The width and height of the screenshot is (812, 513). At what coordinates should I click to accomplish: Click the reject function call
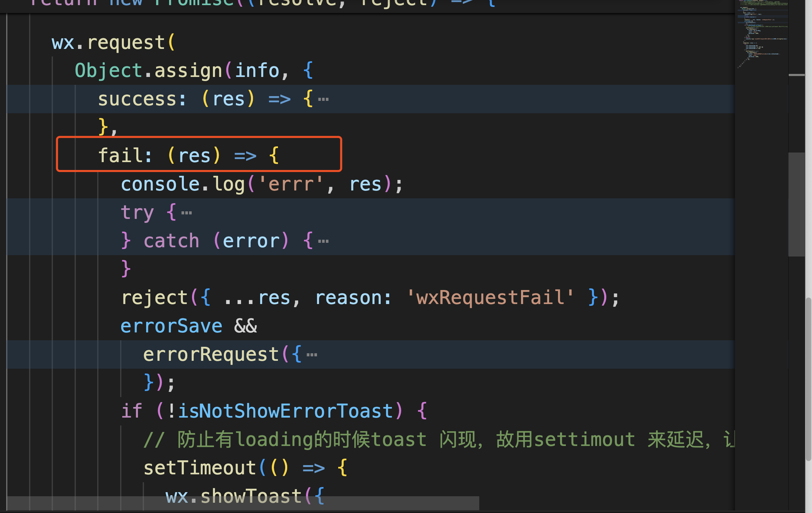[154, 298]
